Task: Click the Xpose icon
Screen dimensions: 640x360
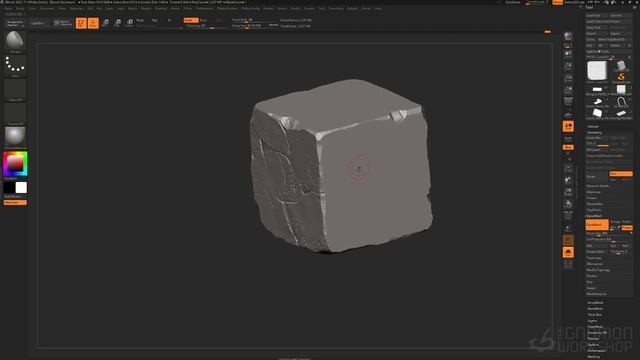Action: point(568,264)
